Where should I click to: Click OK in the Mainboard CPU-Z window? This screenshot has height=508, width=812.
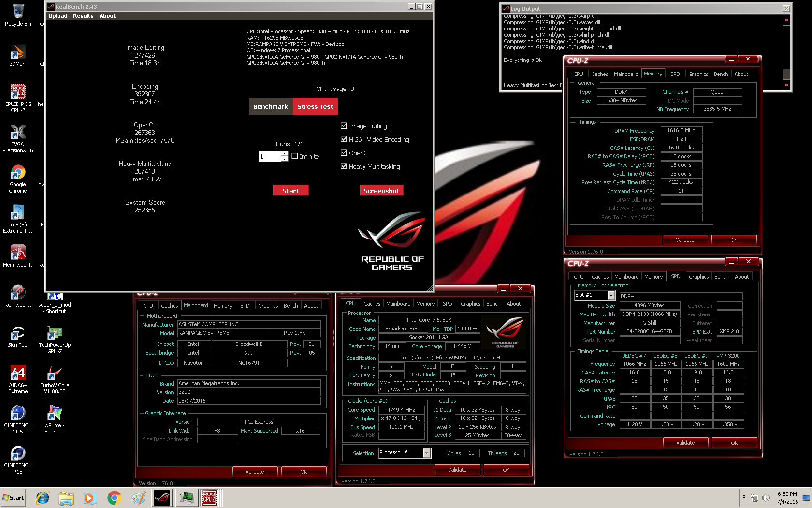[304, 472]
